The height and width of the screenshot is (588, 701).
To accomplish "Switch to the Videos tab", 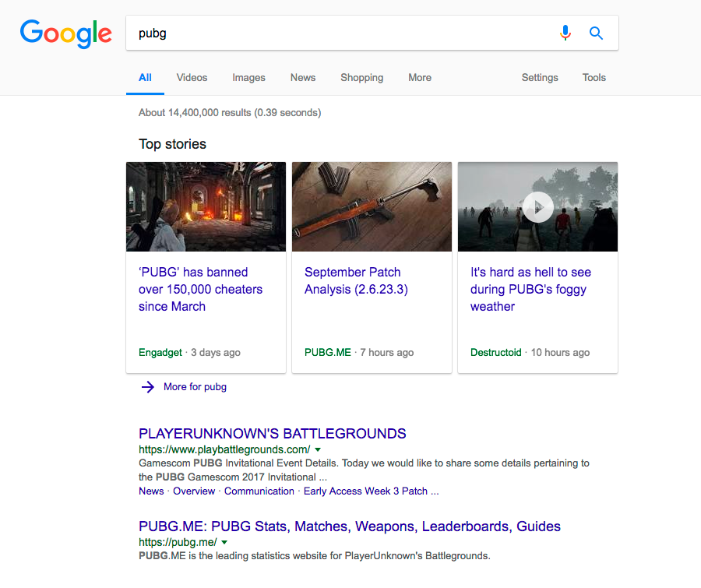I will pos(192,77).
